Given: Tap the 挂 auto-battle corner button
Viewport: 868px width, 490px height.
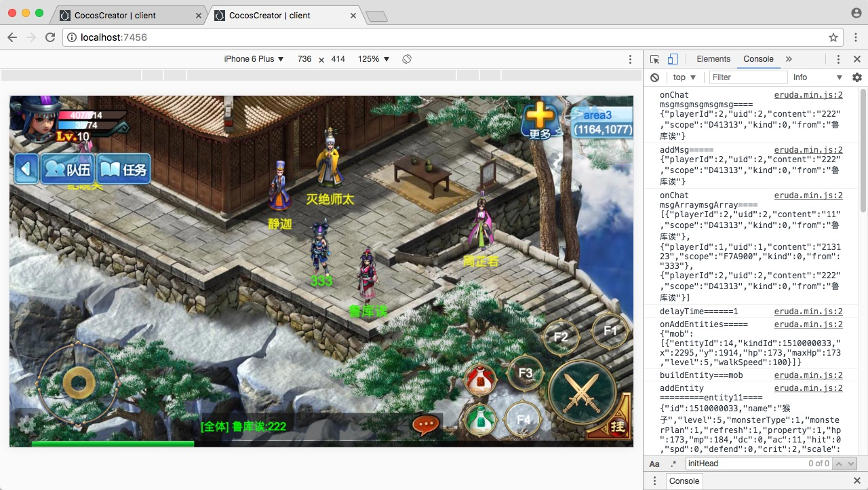Looking at the screenshot, I should coord(617,427).
